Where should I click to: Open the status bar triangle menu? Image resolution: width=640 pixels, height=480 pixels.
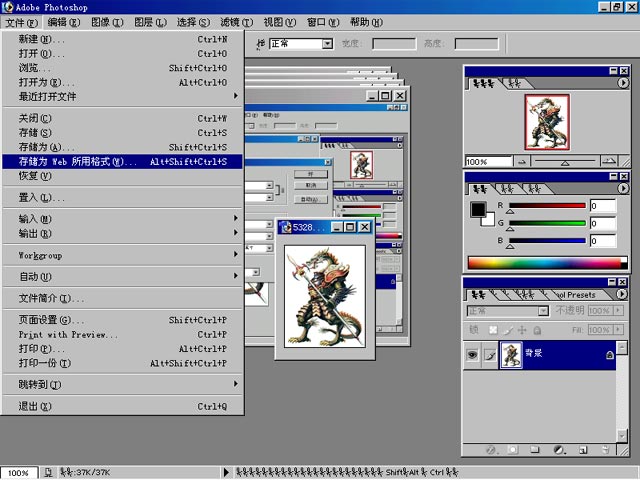[x=227, y=473]
